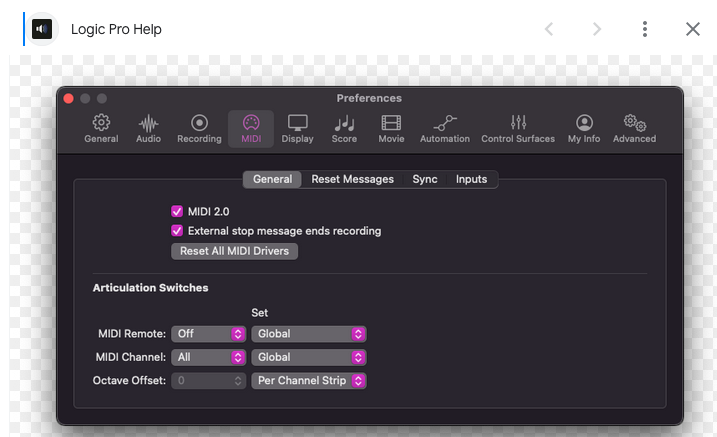Image resolution: width=717 pixels, height=437 pixels.
Task: Click the MIDI Remote label
Action: pos(132,334)
